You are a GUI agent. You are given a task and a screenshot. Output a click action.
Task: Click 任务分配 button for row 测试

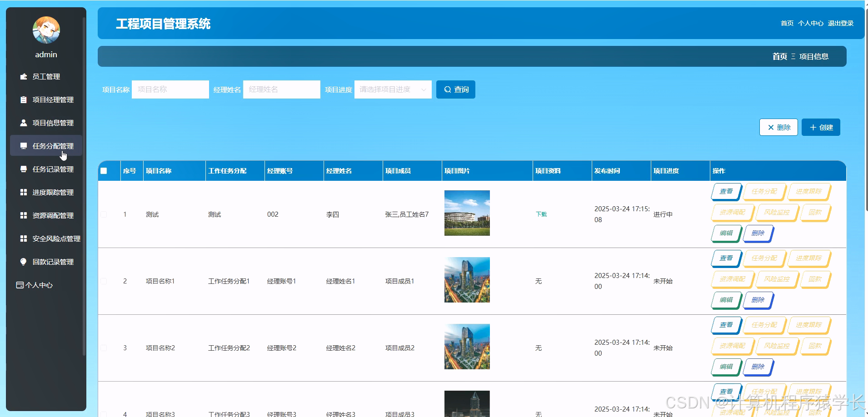tap(764, 191)
